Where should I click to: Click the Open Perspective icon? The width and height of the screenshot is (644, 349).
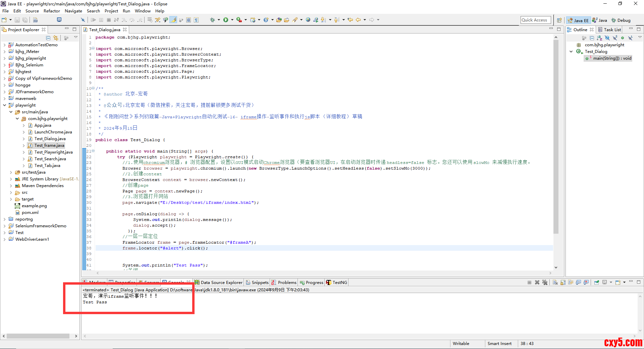pos(559,20)
